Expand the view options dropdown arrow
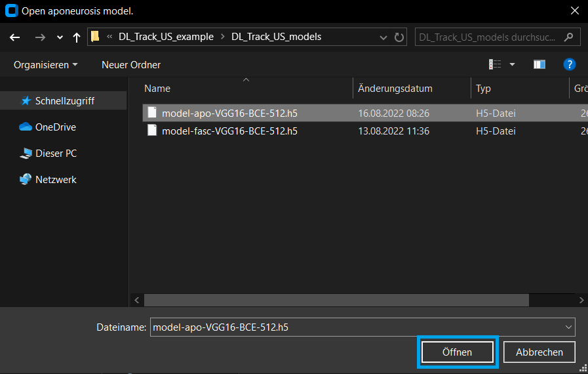 [512, 64]
